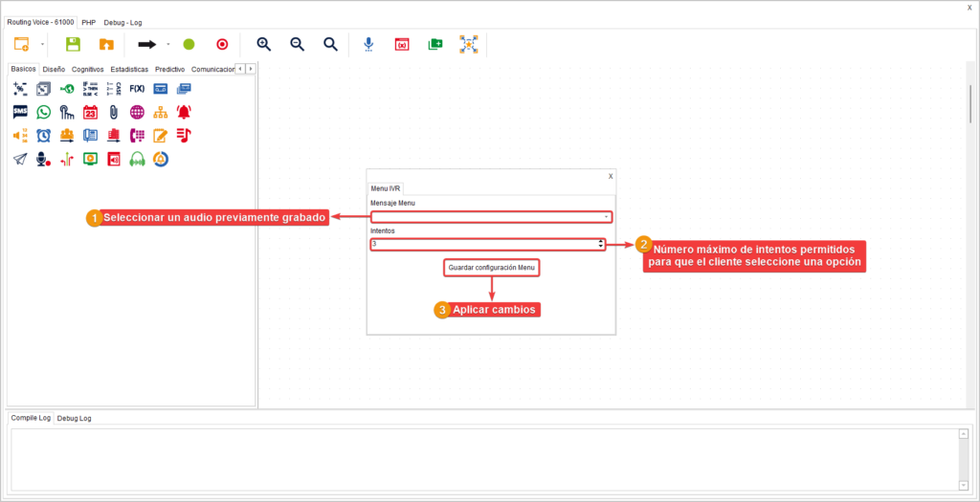
Task: Click the new window toolbar icon
Action: 21,44
